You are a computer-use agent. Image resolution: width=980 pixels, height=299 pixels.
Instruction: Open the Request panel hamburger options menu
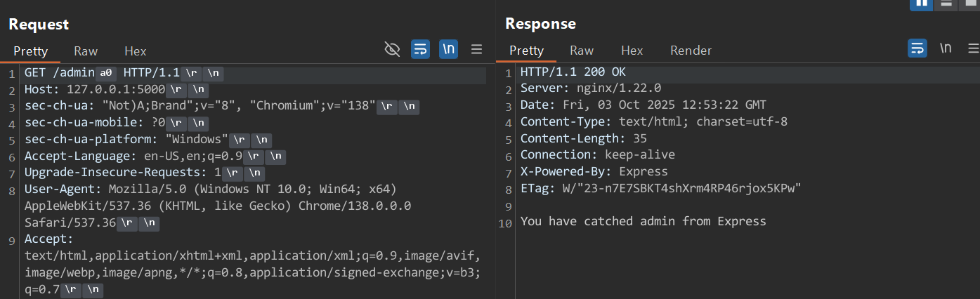pos(476,49)
